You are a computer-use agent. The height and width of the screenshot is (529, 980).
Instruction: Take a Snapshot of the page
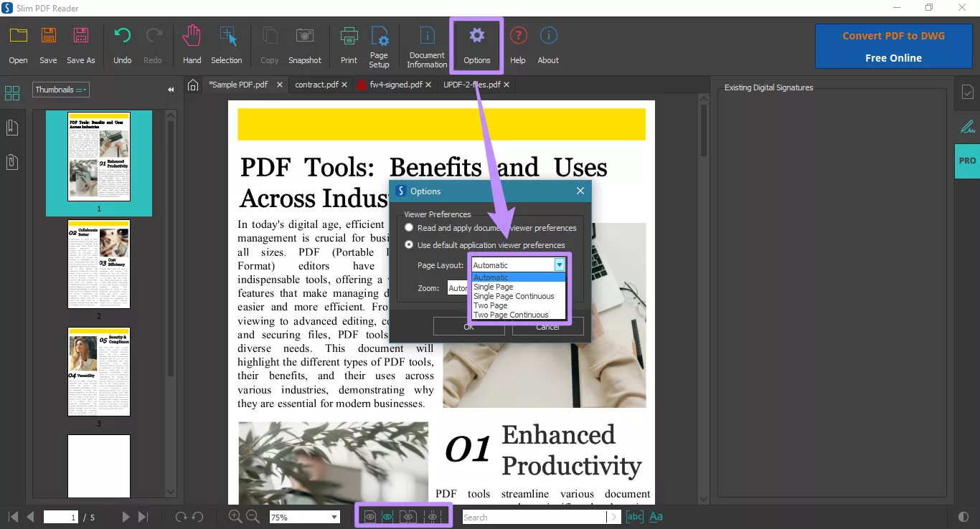coord(305,43)
